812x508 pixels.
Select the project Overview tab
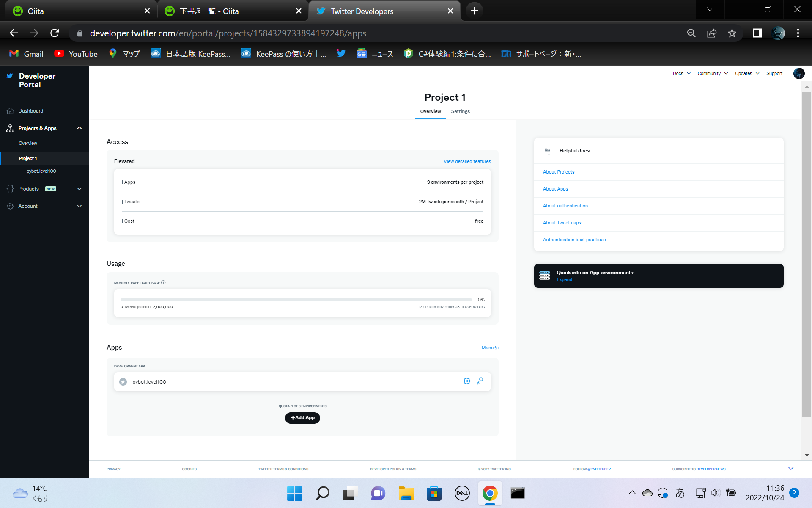pos(431,111)
